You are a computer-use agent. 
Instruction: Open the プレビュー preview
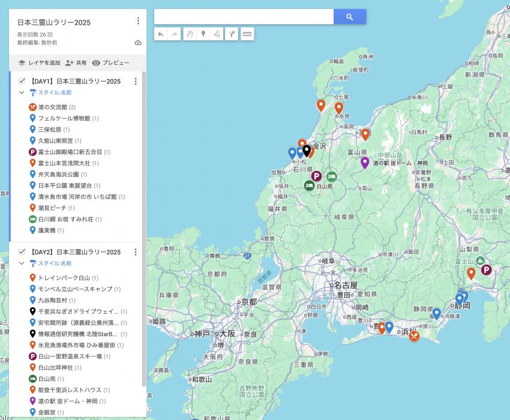111,63
